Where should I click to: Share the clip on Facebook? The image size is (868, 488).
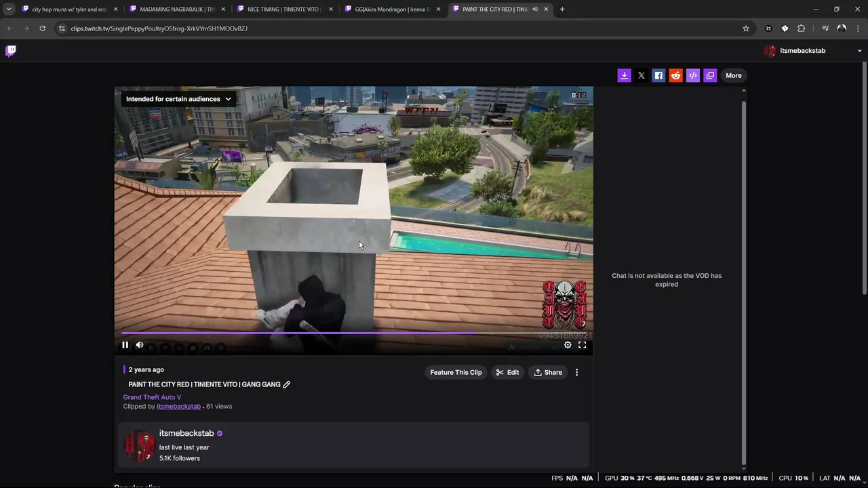click(x=658, y=75)
